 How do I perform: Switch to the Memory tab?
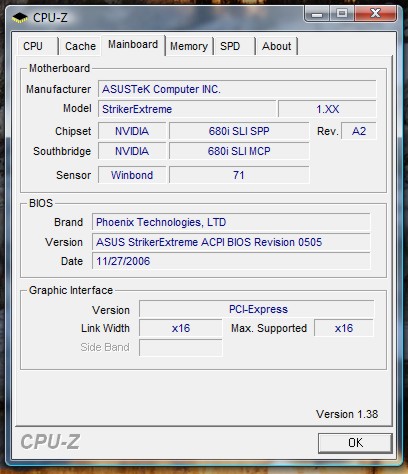click(x=189, y=46)
